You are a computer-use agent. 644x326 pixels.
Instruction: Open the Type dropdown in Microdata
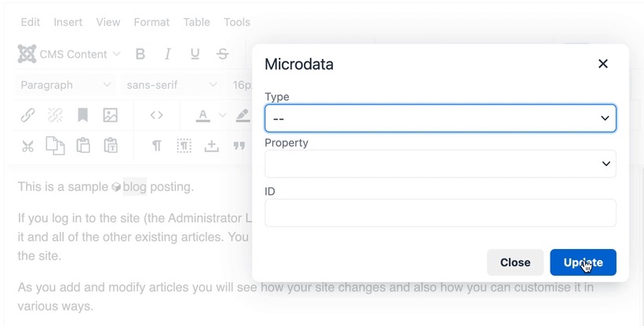[x=441, y=119]
